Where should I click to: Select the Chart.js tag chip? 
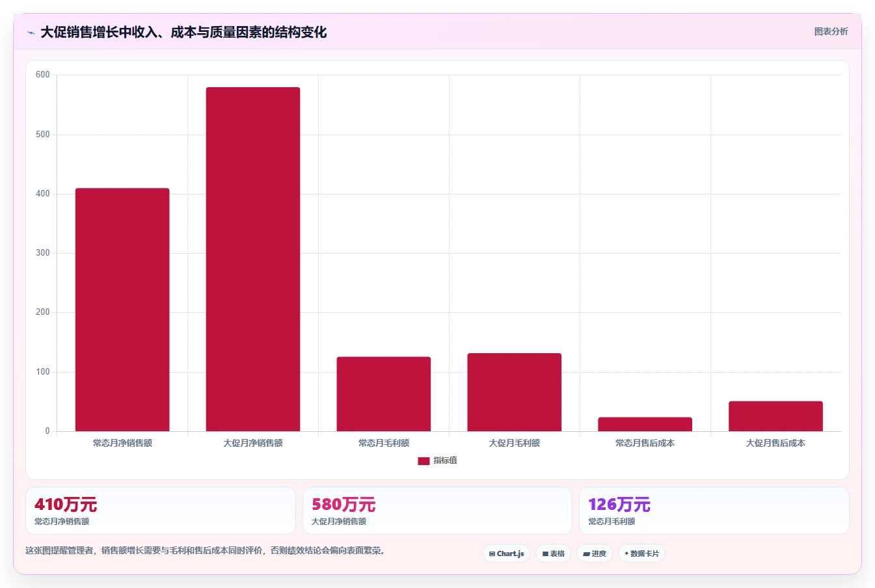tap(506, 554)
